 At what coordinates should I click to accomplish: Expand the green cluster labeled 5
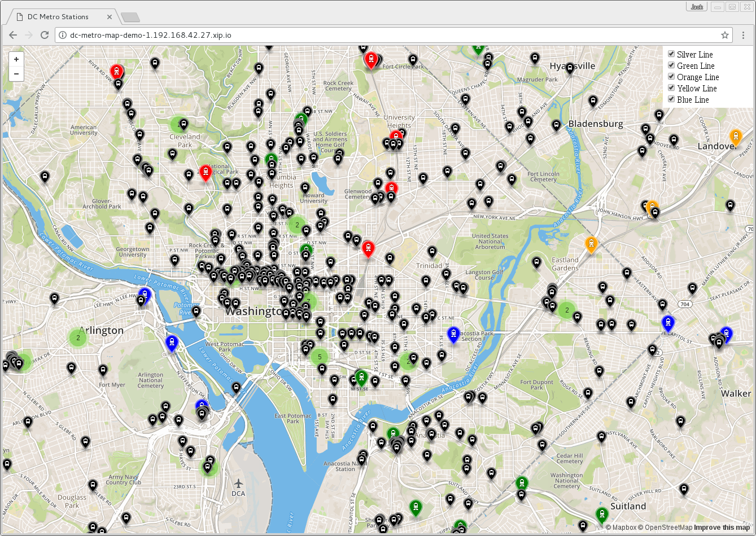[x=320, y=357]
